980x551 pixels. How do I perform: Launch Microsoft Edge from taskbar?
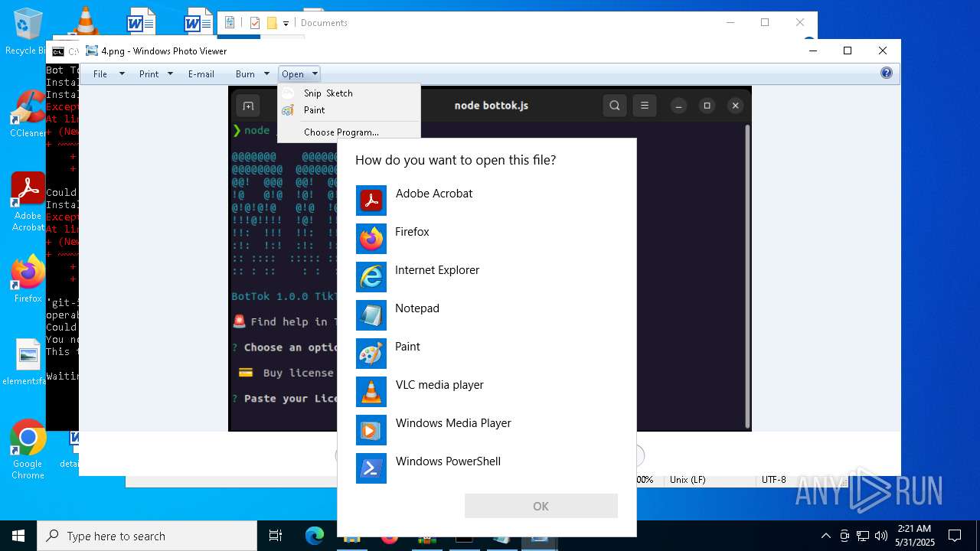tap(315, 536)
